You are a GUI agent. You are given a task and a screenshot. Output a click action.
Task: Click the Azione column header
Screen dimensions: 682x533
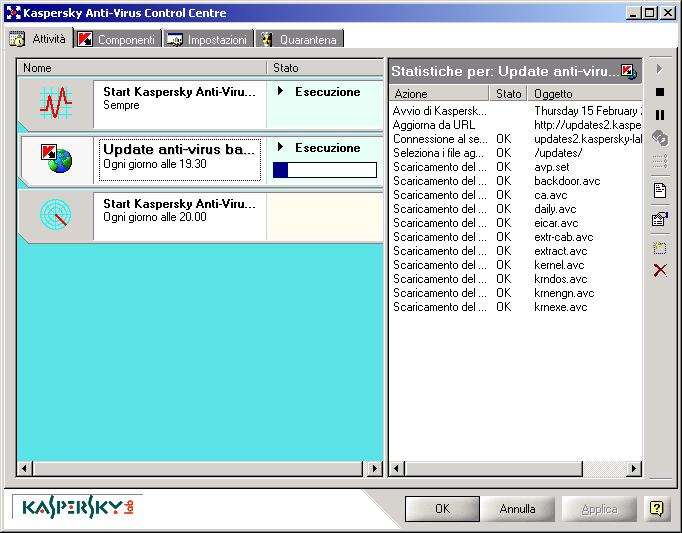coord(439,94)
